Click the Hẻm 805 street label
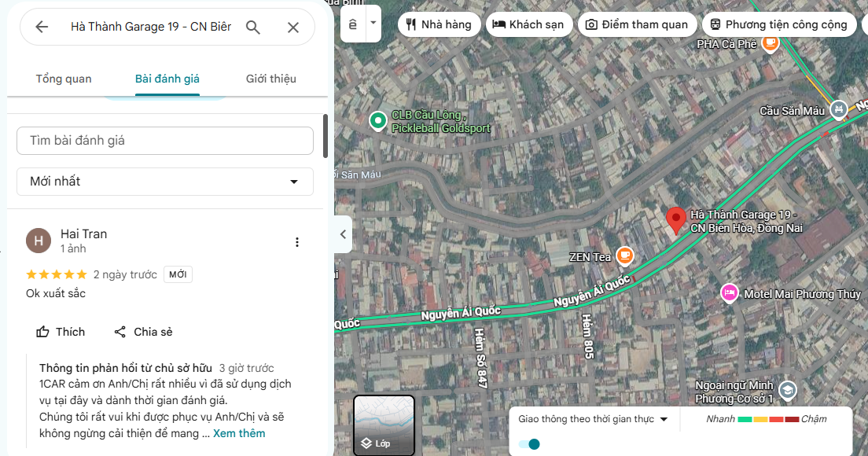Viewport: 868px width, 456px height. tap(587, 336)
